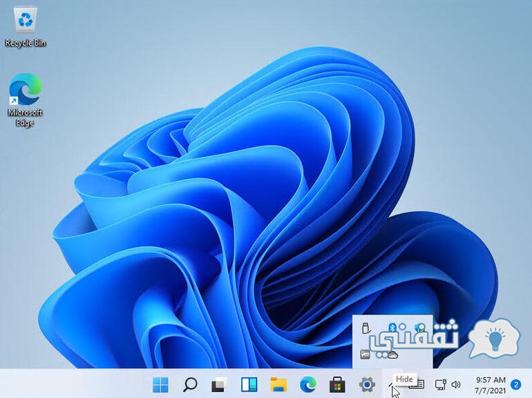
Task: Open Settings gear on the taskbar
Action: point(367,384)
